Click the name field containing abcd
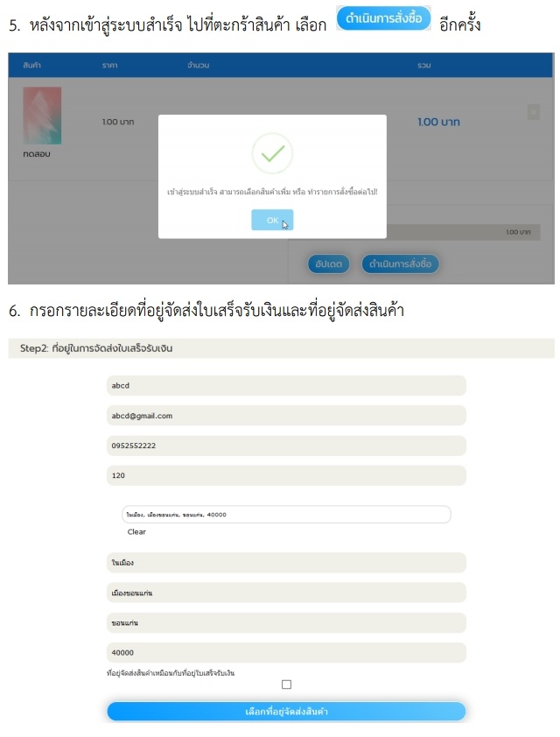The width and height of the screenshot is (560, 737). [x=286, y=386]
